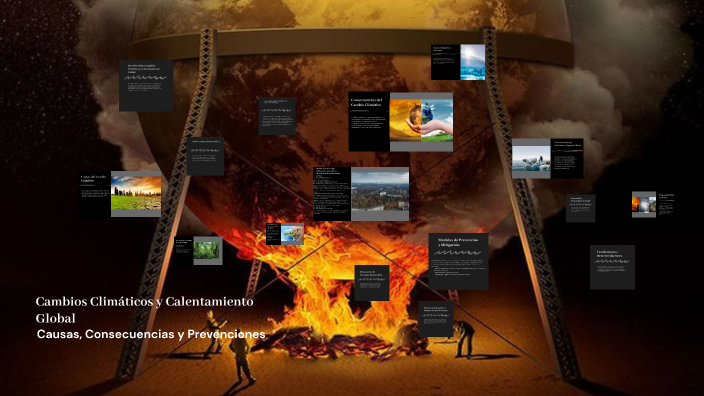Viewport: 704px width, 396px height.
Task: Open the green forest image slide
Action: click(x=198, y=251)
